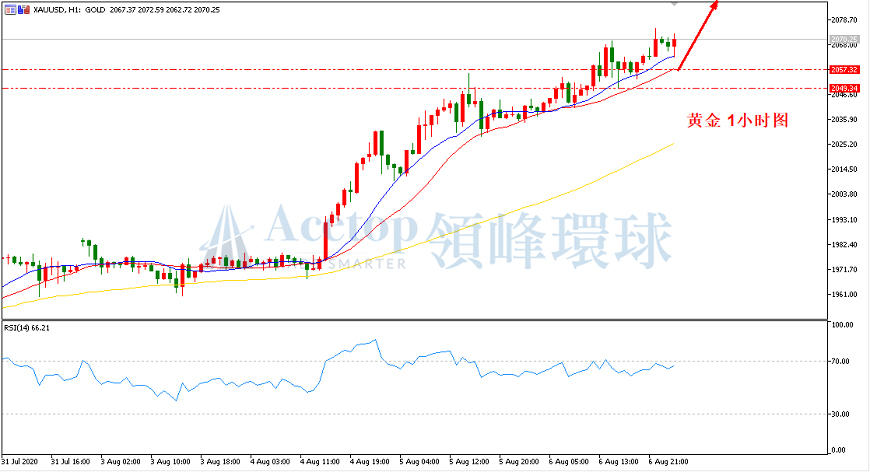The image size is (870, 472).
Task: Click the blue-red depth of market icon
Action: click(x=23, y=9)
